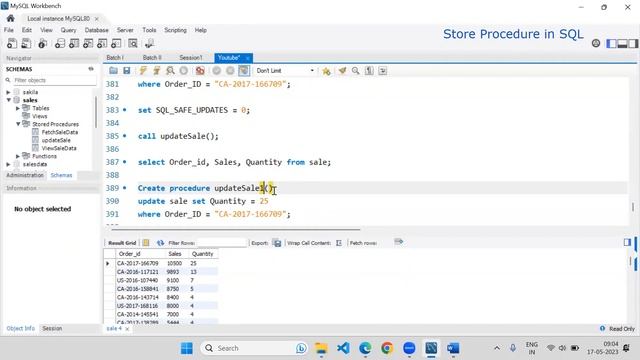Toggle the bottom output panel visibility

622,43
